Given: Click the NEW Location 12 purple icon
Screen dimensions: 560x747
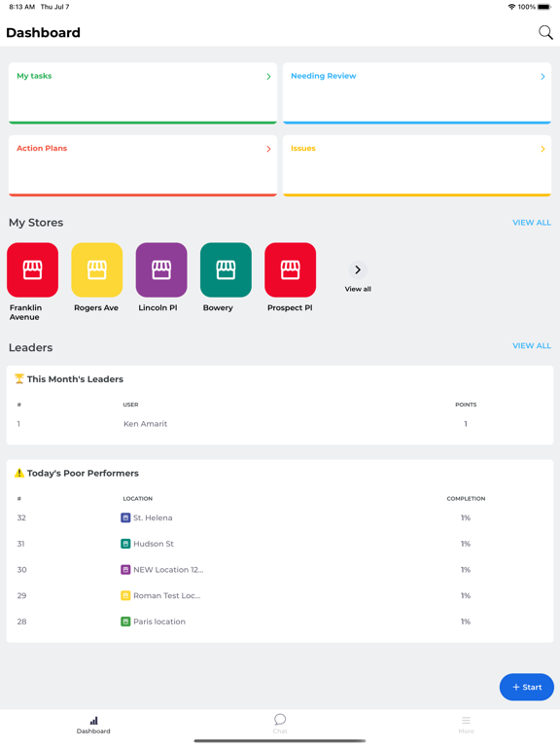Looking at the screenshot, I should point(125,570).
